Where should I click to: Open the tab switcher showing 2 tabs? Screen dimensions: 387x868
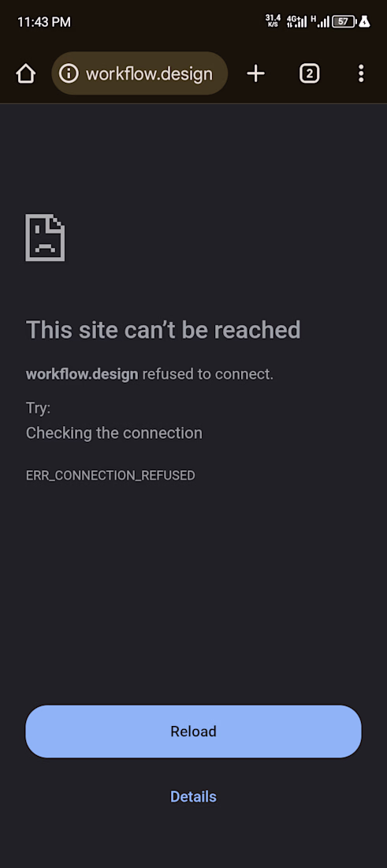point(309,73)
